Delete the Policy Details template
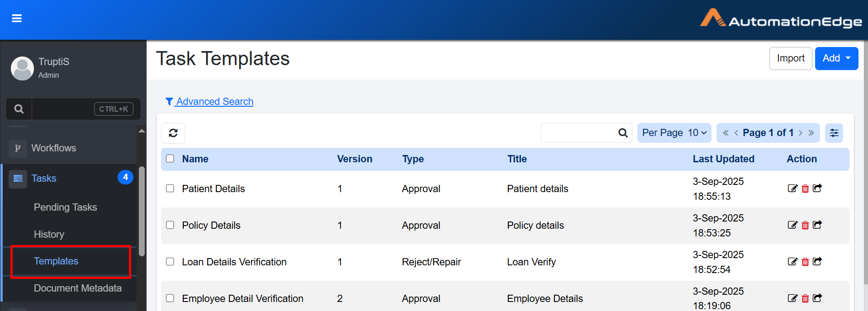This screenshot has height=311, width=868. pyautogui.click(x=805, y=226)
